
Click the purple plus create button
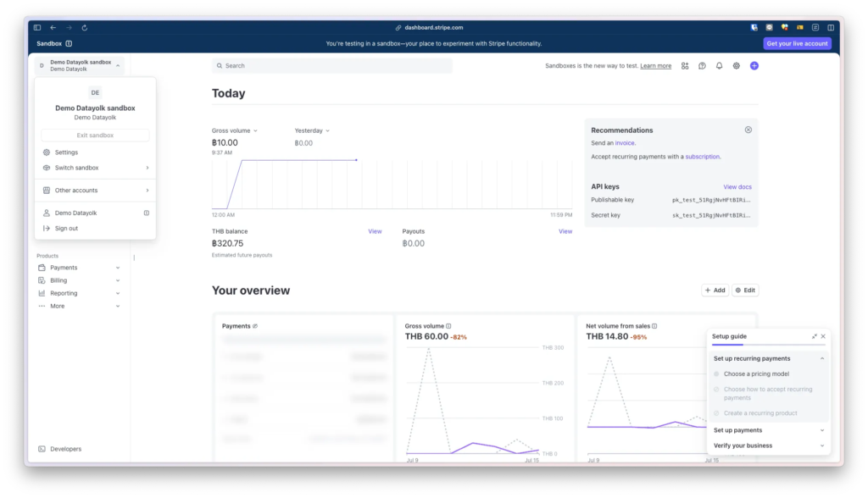point(754,66)
